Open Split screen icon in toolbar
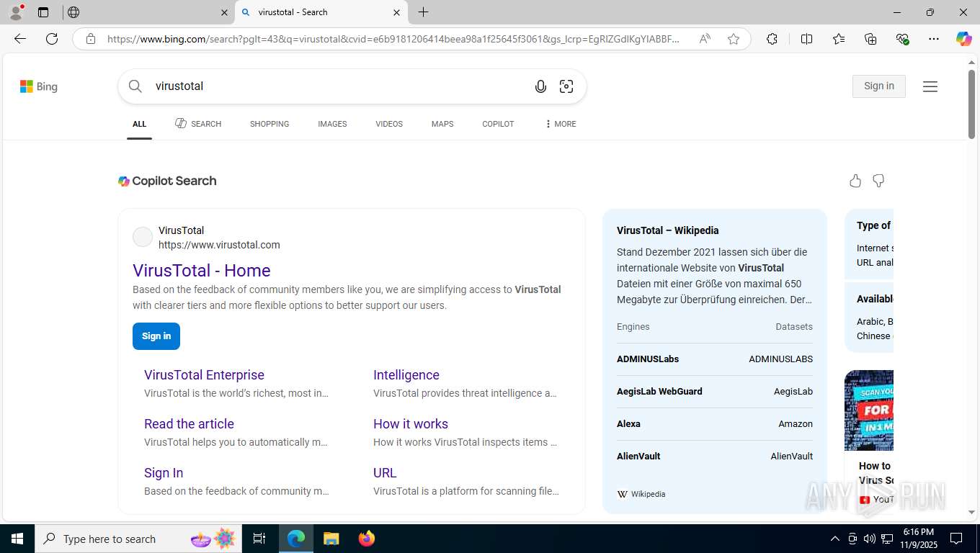 coord(806,39)
